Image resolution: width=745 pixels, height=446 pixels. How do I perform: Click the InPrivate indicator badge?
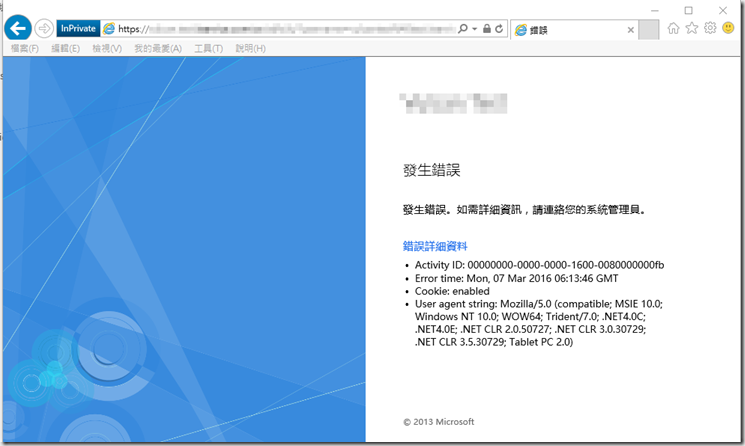pyautogui.click(x=77, y=29)
